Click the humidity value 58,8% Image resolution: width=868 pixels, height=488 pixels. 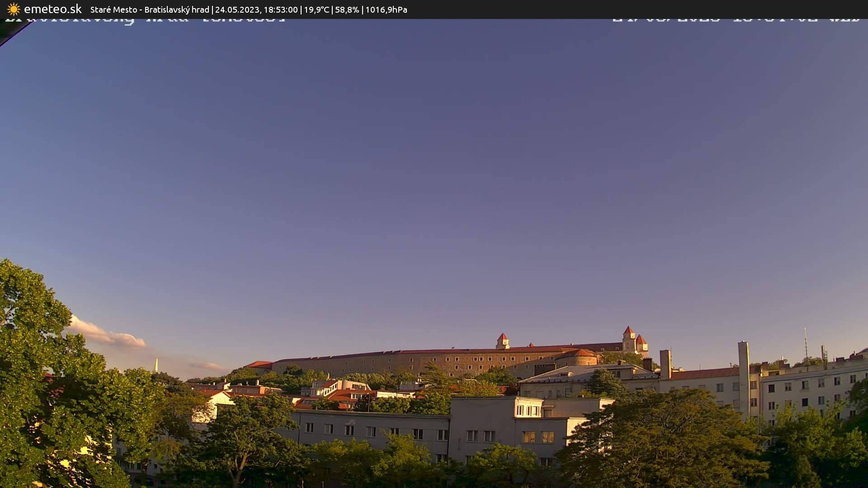point(348,9)
